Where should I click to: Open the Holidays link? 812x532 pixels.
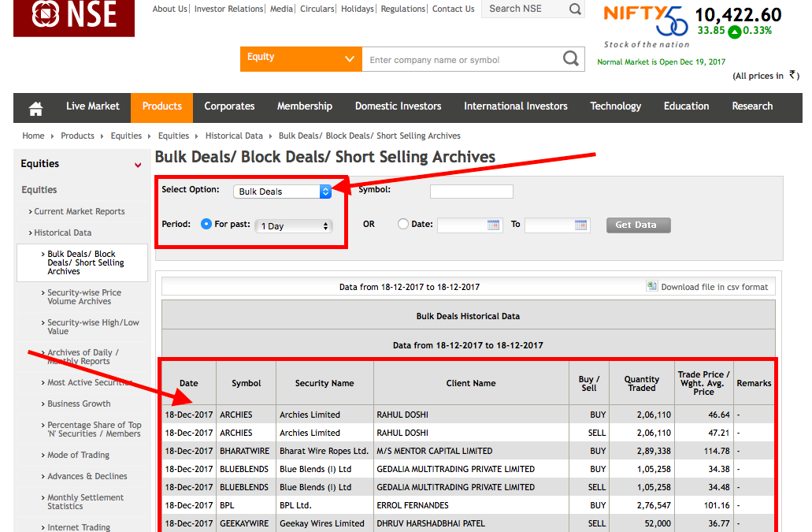click(358, 9)
